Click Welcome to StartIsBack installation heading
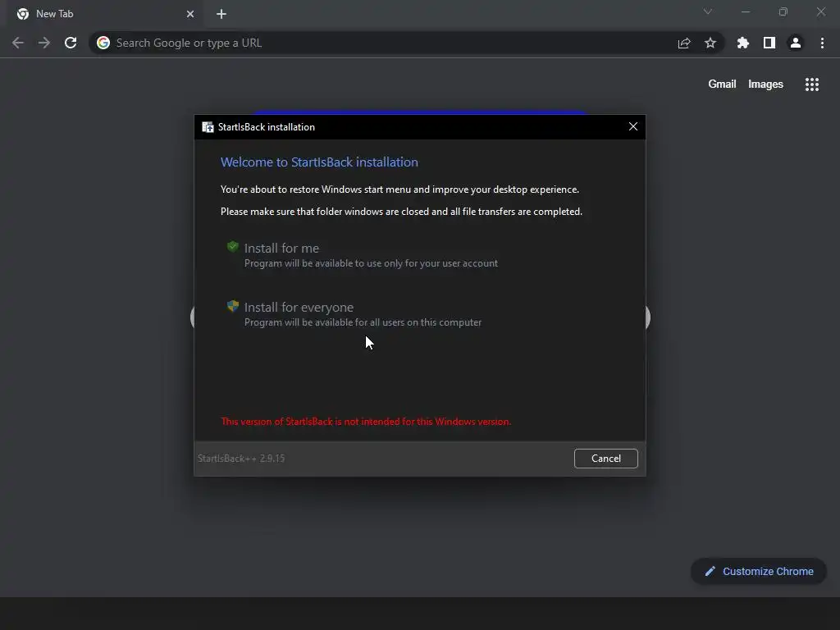This screenshot has height=630, width=840. pos(319,162)
